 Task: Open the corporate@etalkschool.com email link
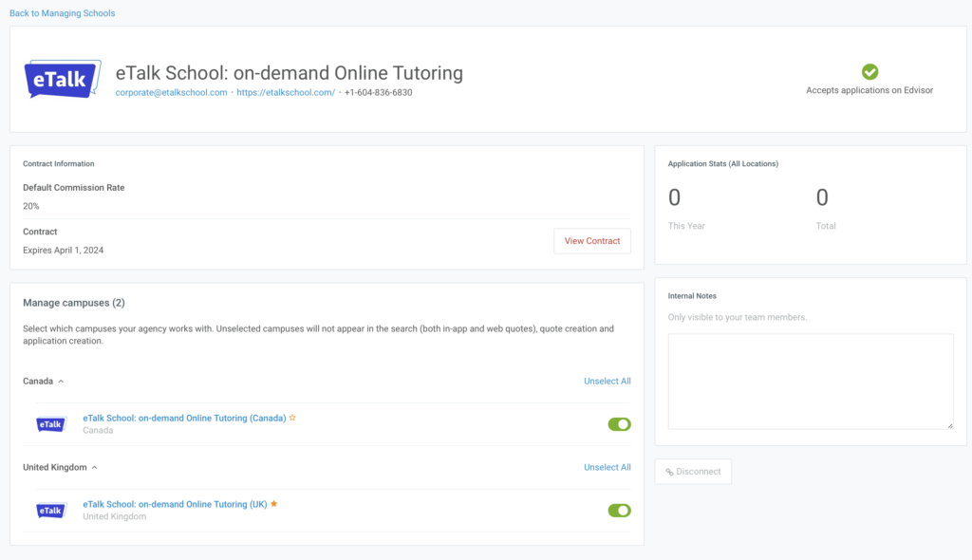pyautogui.click(x=171, y=92)
